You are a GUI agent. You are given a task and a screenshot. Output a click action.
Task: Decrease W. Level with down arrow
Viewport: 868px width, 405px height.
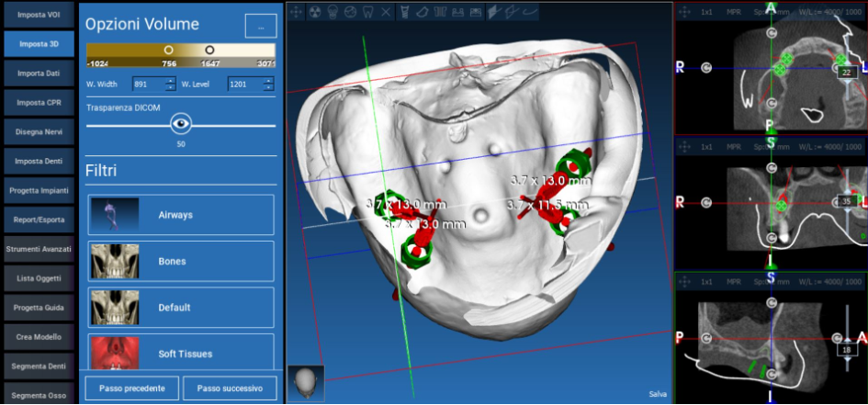268,87
